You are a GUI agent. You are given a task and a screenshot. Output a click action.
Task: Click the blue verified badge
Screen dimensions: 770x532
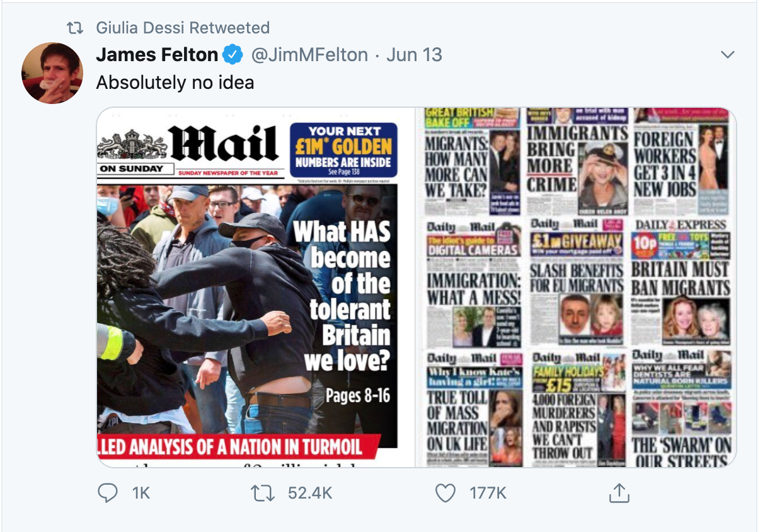tap(233, 55)
